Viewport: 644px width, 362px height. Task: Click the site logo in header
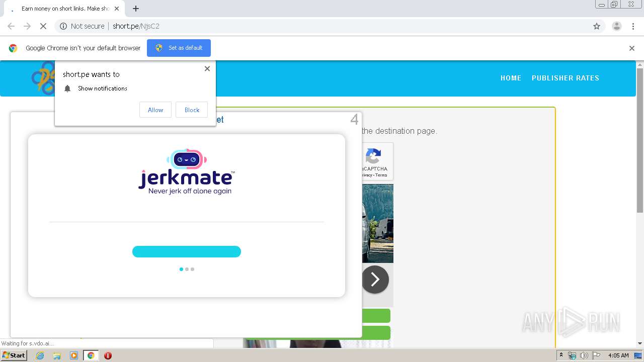click(43, 78)
